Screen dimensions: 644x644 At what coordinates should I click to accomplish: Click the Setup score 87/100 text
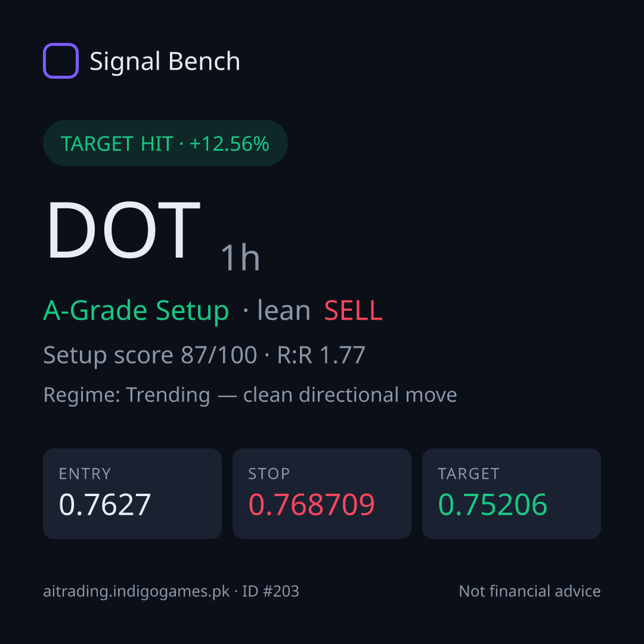click(x=150, y=355)
